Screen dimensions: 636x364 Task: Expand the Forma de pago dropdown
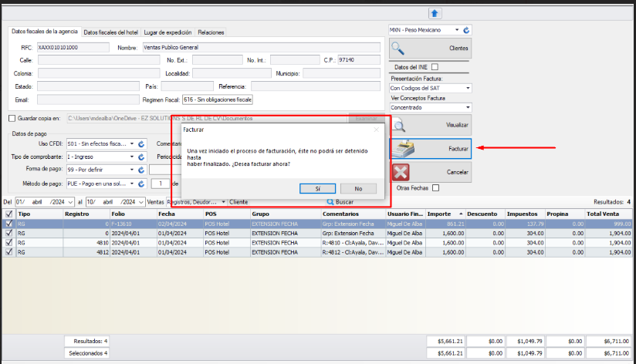click(x=132, y=170)
